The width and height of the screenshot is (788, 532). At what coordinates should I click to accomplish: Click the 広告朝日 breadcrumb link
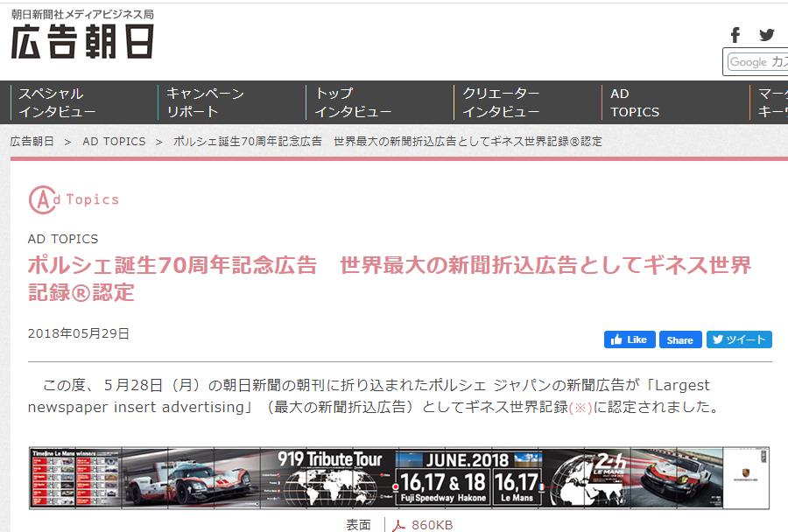point(32,141)
